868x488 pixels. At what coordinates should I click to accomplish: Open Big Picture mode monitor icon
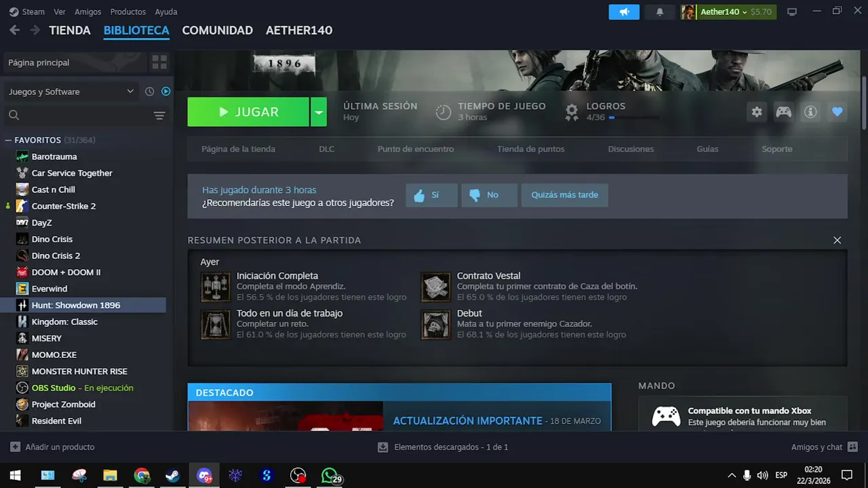click(x=791, y=12)
